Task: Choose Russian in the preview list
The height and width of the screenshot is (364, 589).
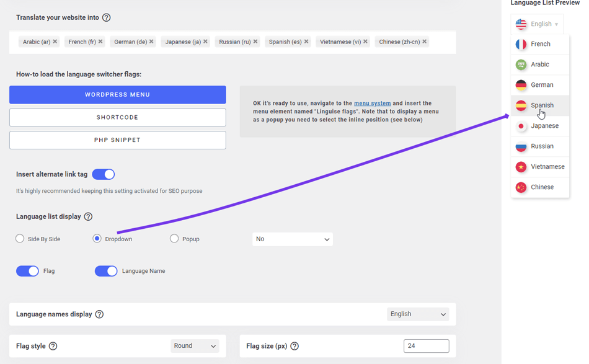Action: pyautogui.click(x=540, y=146)
